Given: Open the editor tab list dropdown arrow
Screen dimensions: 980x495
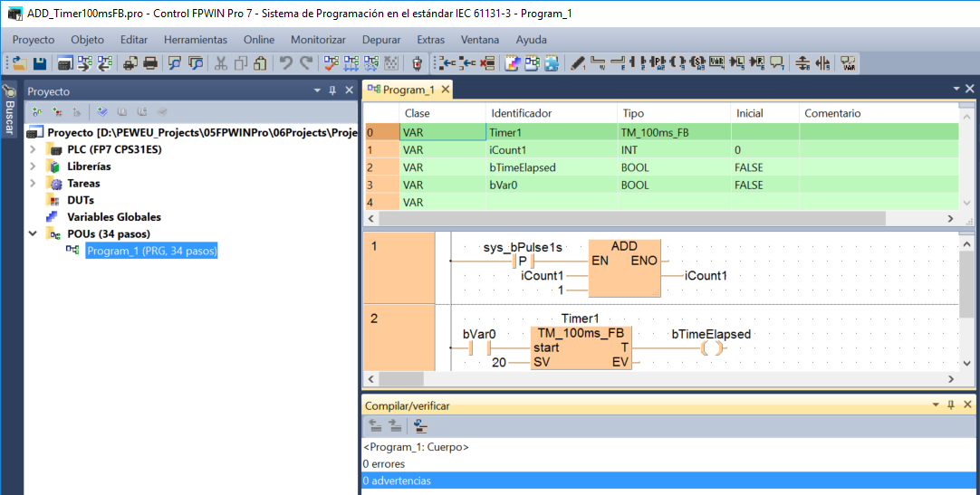Looking at the screenshot, I should click(x=956, y=90).
